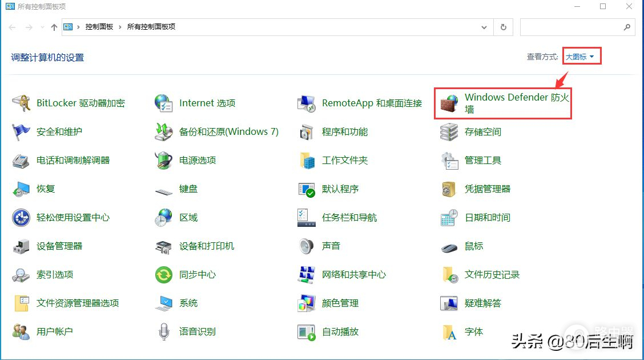The height and width of the screenshot is (360, 644).
Task: Go back using the back arrow
Action: coord(13,27)
